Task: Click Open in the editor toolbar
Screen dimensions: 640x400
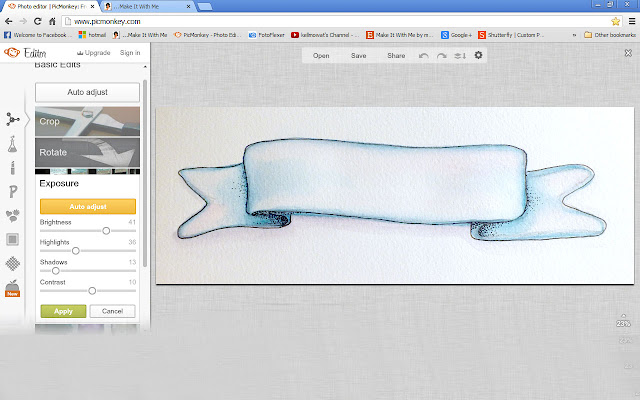Action: [321, 56]
